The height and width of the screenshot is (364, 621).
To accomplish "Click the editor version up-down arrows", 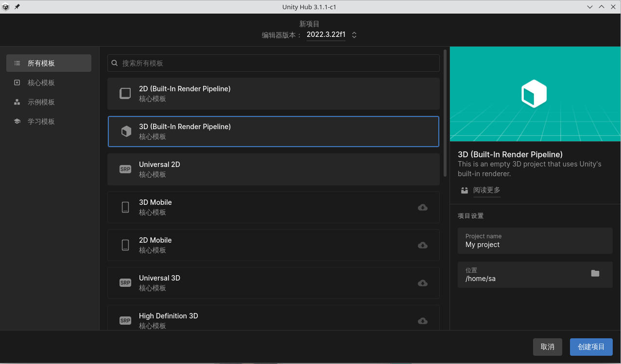I will (x=354, y=35).
